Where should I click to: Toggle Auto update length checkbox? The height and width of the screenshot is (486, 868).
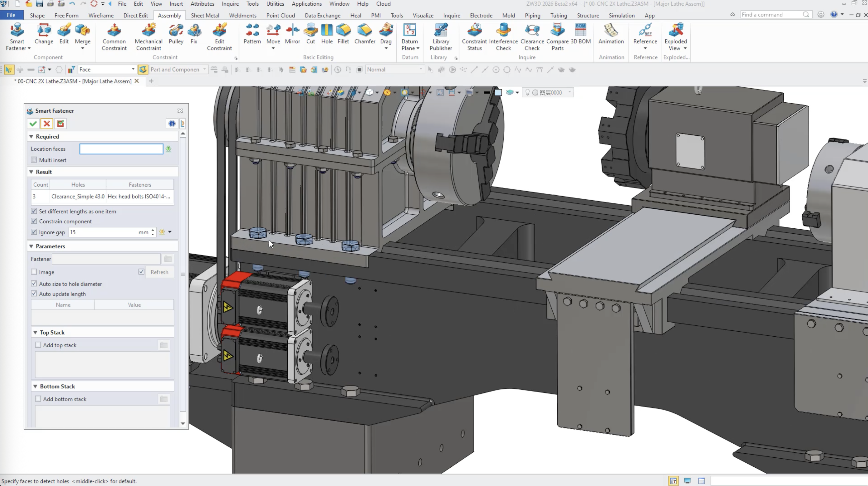click(x=34, y=294)
